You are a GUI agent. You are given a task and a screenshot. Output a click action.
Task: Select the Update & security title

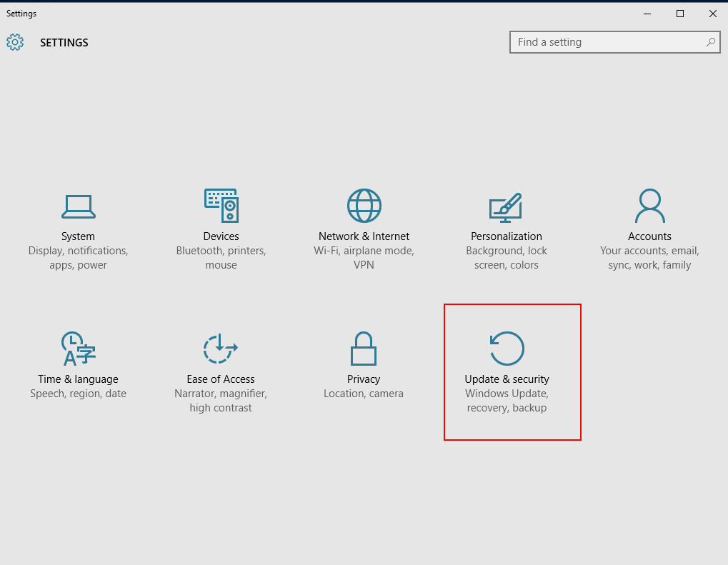point(507,379)
